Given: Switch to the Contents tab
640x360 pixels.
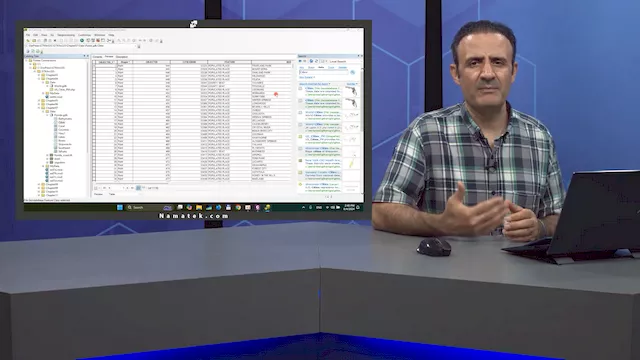Looking at the screenshot, I should pyautogui.click(x=97, y=57).
